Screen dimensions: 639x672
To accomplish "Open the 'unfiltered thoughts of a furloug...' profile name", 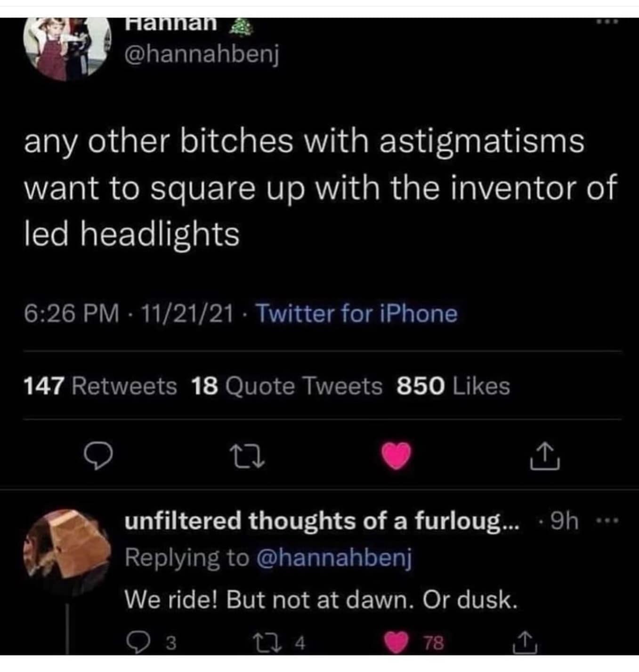I will coord(322,521).
